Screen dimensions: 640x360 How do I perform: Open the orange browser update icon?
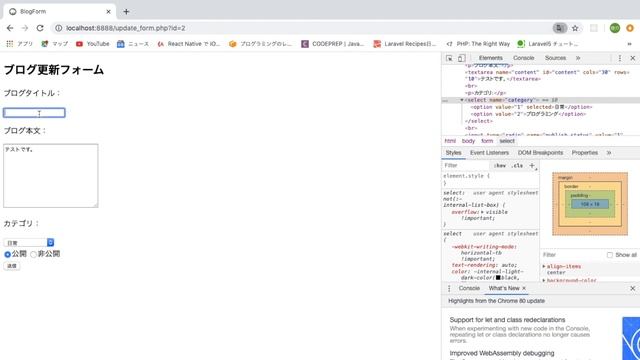click(630, 28)
